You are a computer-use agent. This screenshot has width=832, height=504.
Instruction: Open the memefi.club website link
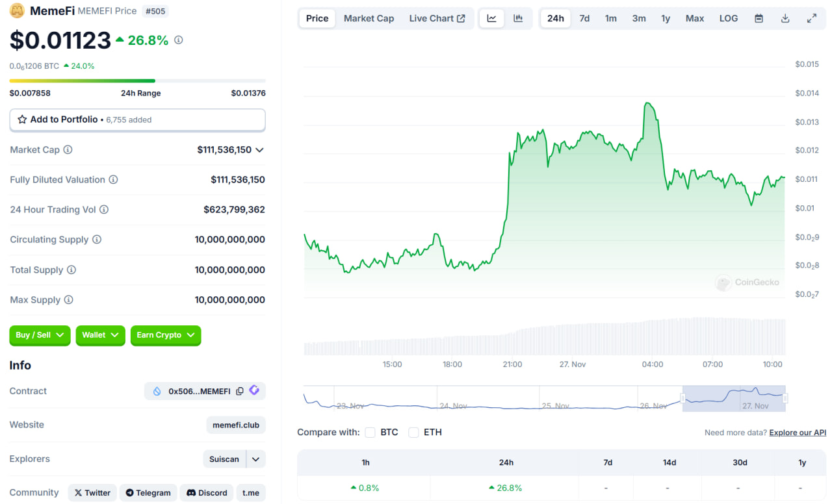point(236,425)
